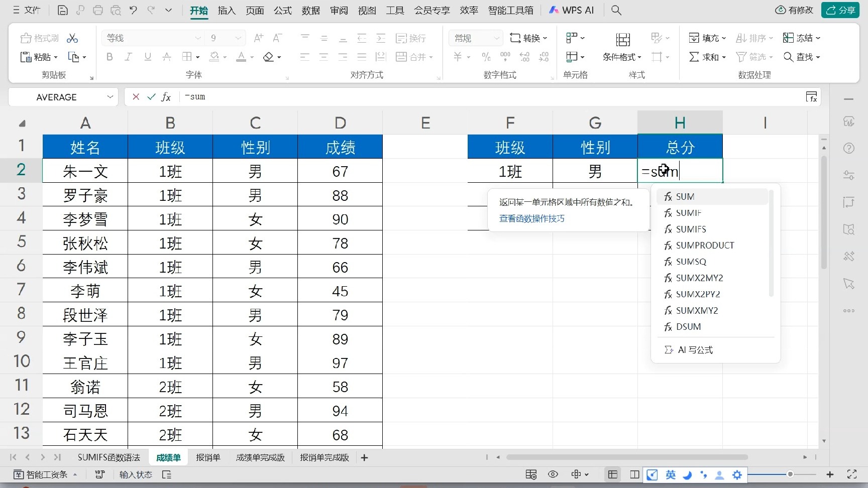The height and width of the screenshot is (488, 868).
Task: Open the 公式 Formulas ribbon tab
Action: (x=283, y=10)
